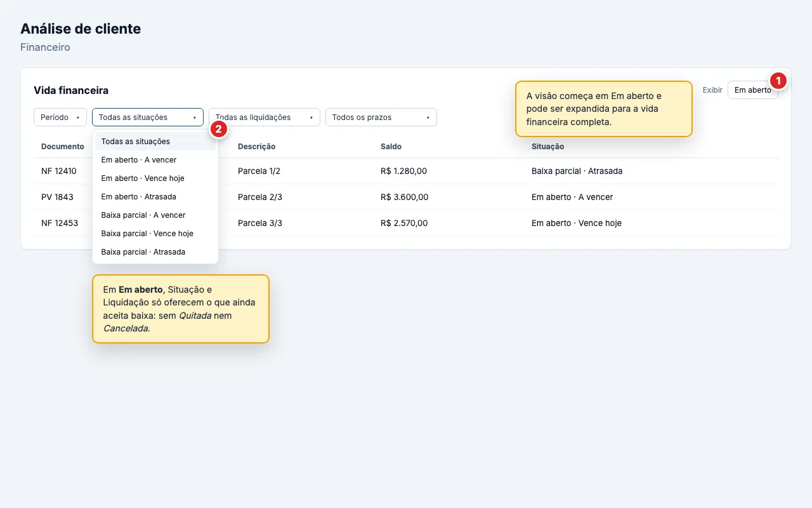Choose Em aberto · Atrasada option

click(155, 197)
